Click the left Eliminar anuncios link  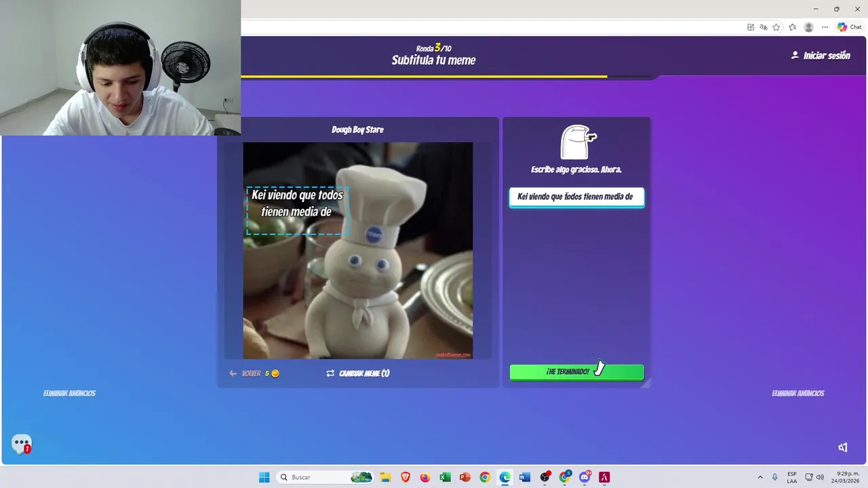tap(69, 393)
